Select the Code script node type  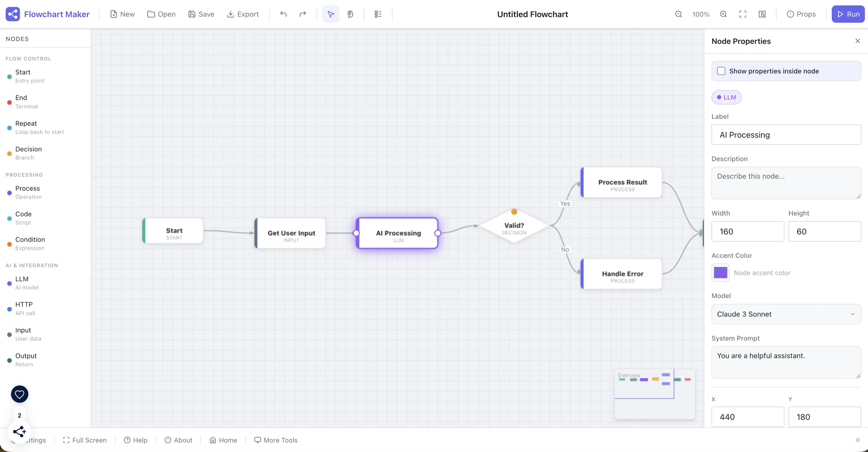pyautogui.click(x=45, y=218)
